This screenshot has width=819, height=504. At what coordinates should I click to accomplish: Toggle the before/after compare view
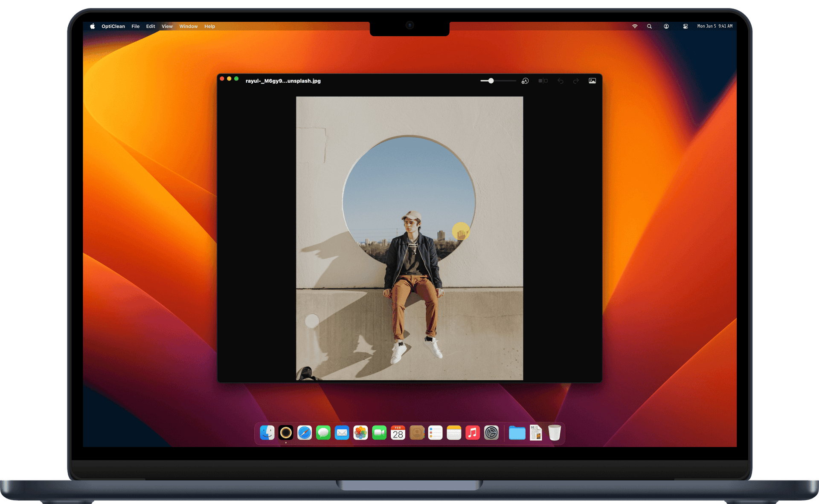[x=543, y=81]
